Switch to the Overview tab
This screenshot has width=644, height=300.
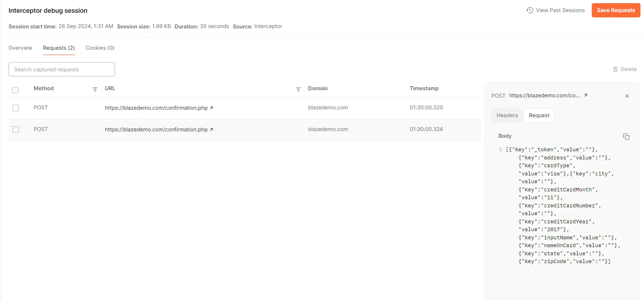pyautogui.click(x=20, y=48)
